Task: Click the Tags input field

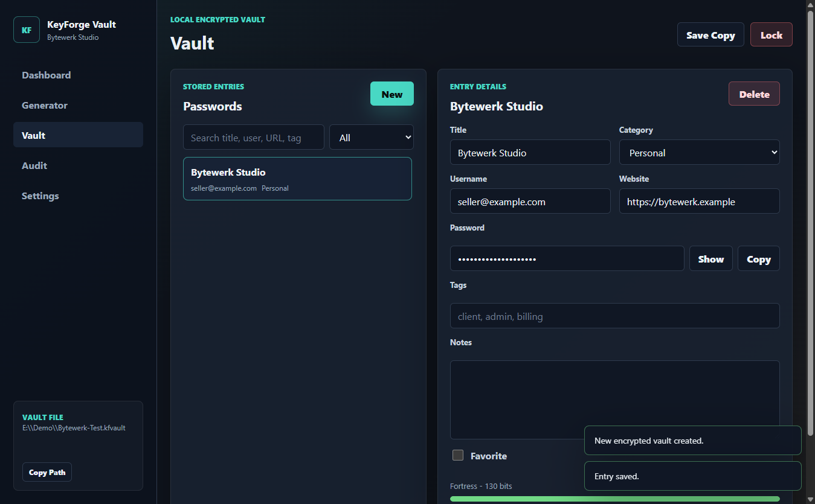Action: point(615,316)
